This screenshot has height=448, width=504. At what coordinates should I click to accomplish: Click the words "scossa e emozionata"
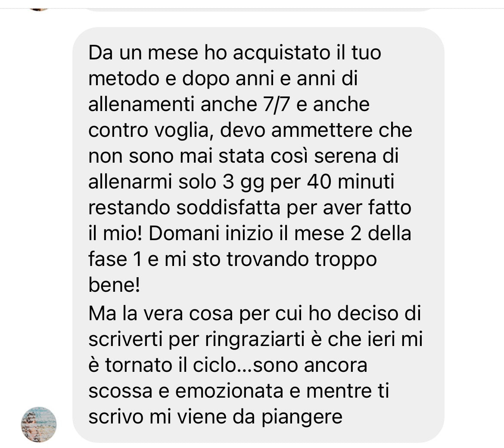[x=186, y=391]
